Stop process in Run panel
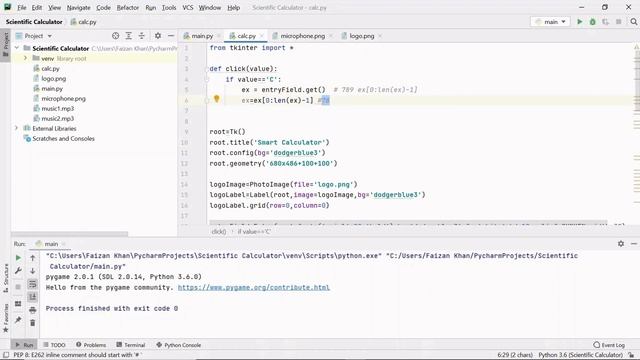This screenshot has height=360, width=640. click(18, 287)
